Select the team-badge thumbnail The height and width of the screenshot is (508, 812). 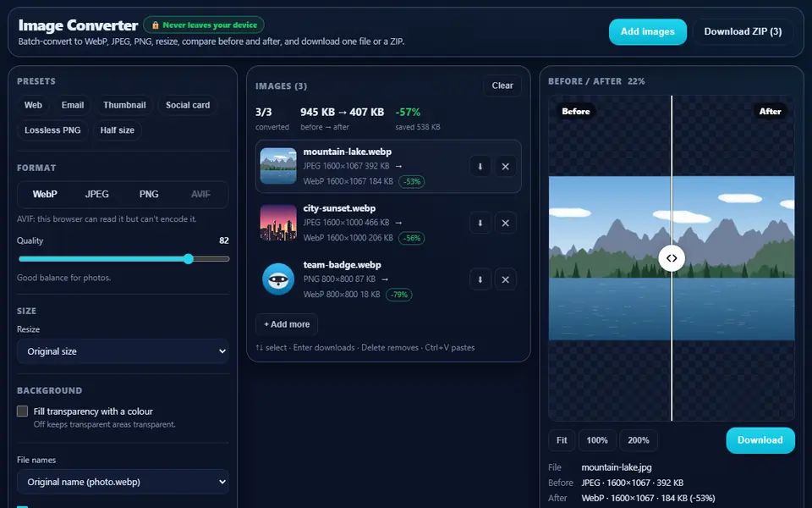[x=278, y=279]
